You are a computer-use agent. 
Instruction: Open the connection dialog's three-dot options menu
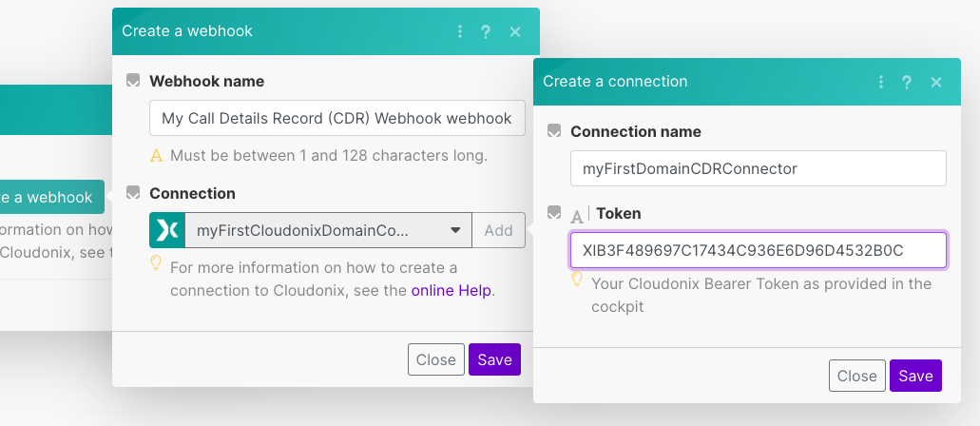[881, 82]
